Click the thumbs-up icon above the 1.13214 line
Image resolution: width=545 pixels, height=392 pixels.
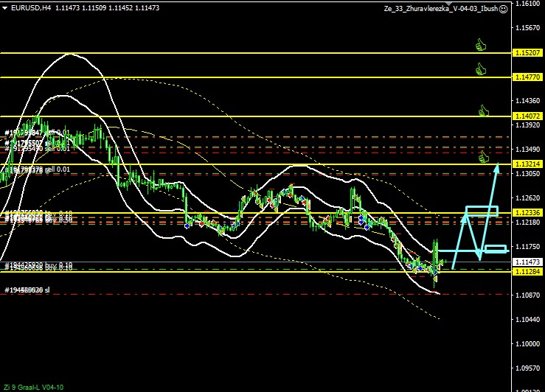coord(484,156)
